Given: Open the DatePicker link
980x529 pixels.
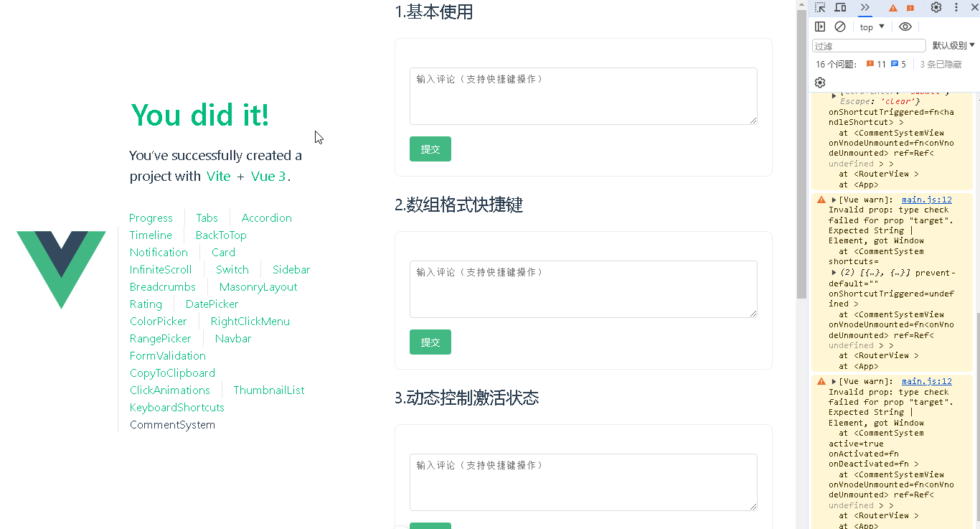Looking at the screenshot, I should 212,304.
